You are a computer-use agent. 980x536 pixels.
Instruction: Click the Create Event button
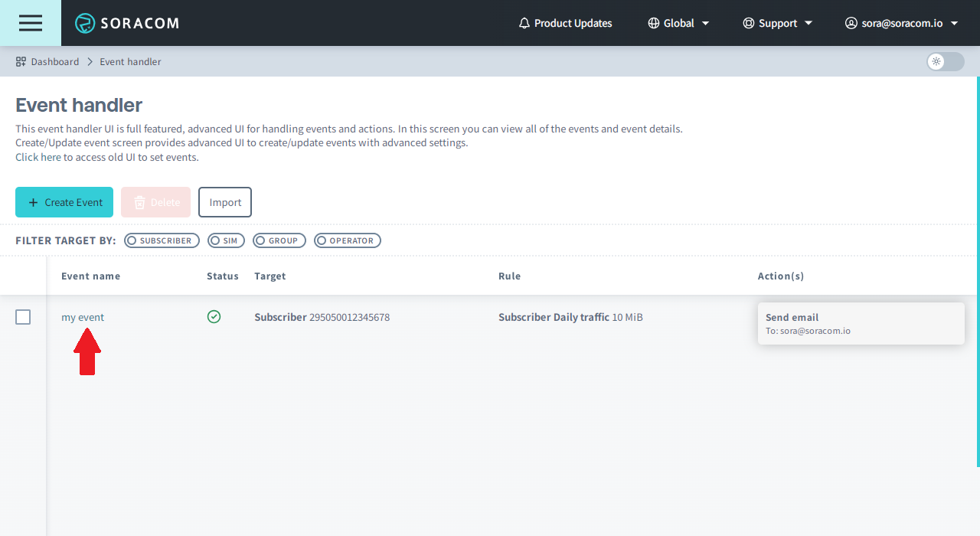point(64,202)
